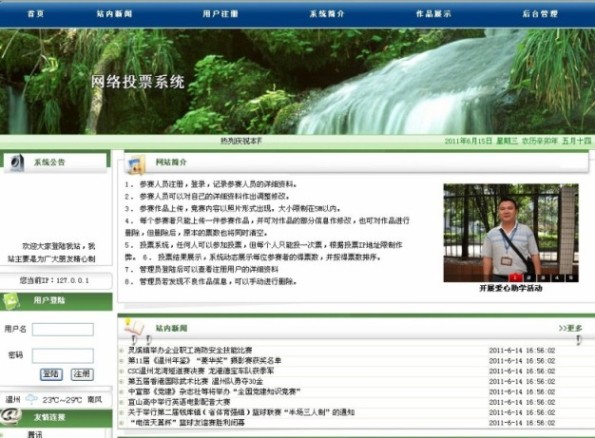Open 后台管理 in the navigation bar
595x438 pixels.
click(x=540, y=14)
